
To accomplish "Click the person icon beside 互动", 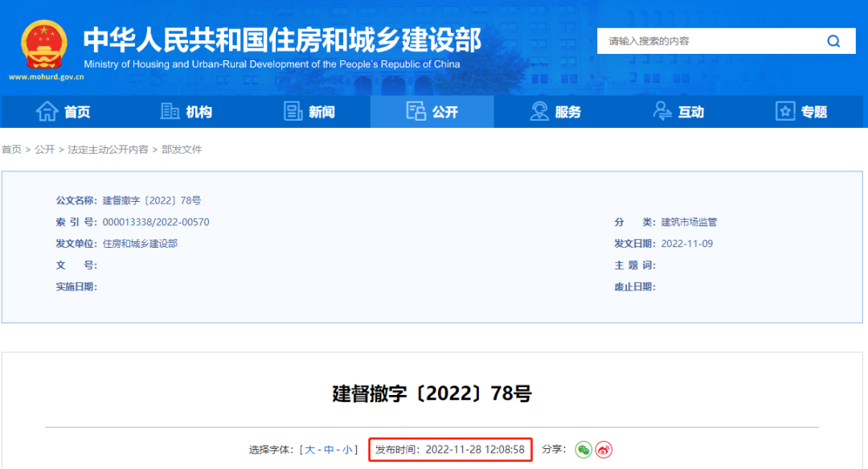I will click(x=661, y=111).
